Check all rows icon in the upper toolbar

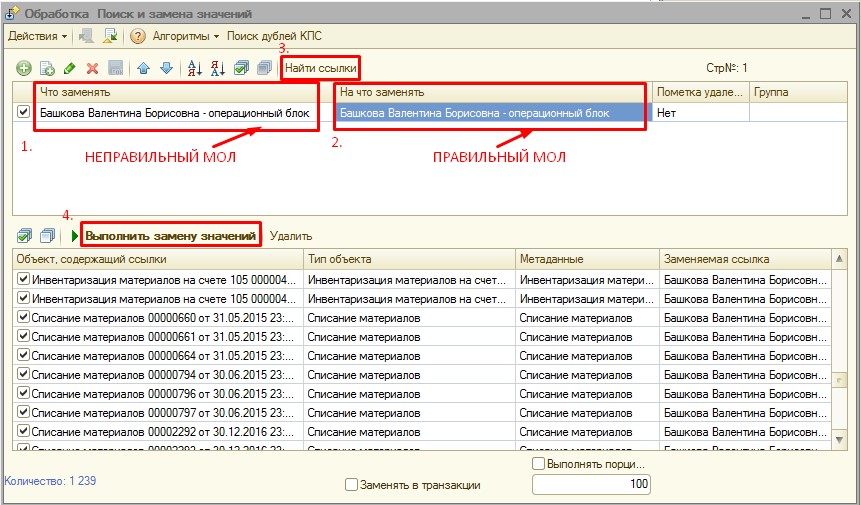(x=241, y=68)
